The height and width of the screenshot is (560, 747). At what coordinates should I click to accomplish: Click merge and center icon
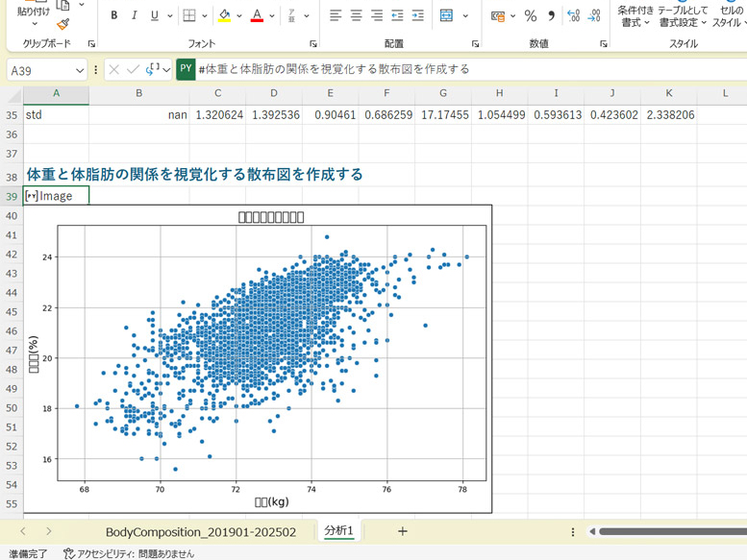tap(446, 15)
